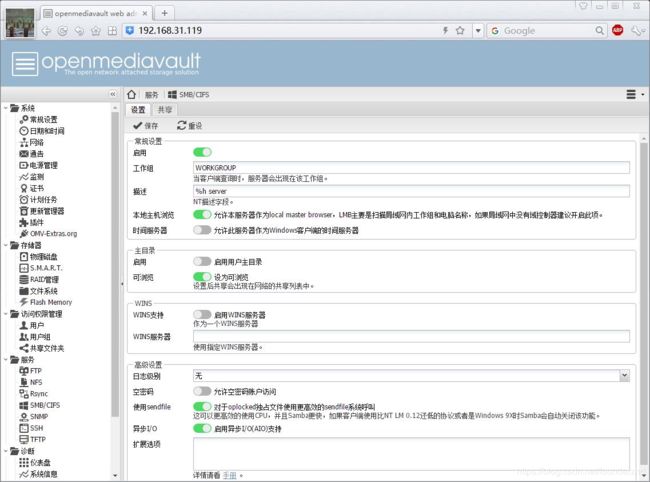Screen dimensions: 650x482
Task: Open SMB/CIFS in the services tree
Action: click(x=40, y=405)
